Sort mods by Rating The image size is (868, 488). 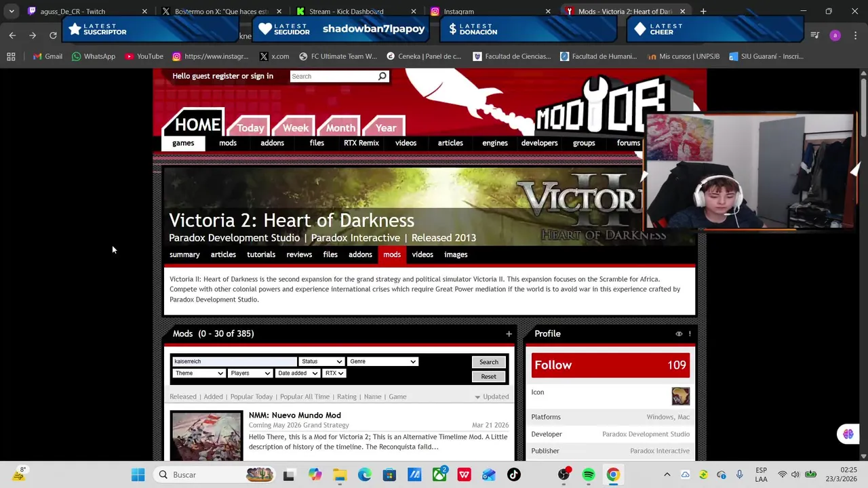pos(347,396)
